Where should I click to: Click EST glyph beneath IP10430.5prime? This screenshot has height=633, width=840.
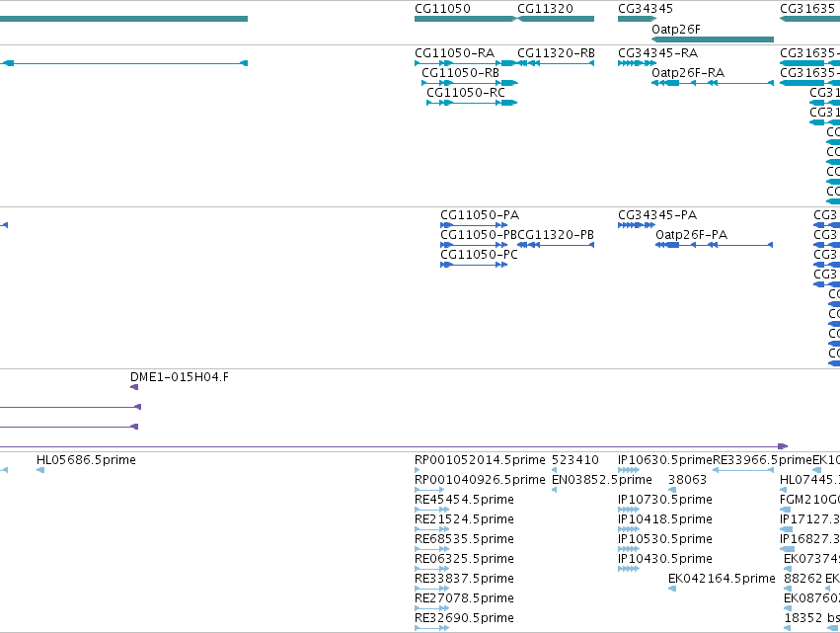tap(629, 569)
